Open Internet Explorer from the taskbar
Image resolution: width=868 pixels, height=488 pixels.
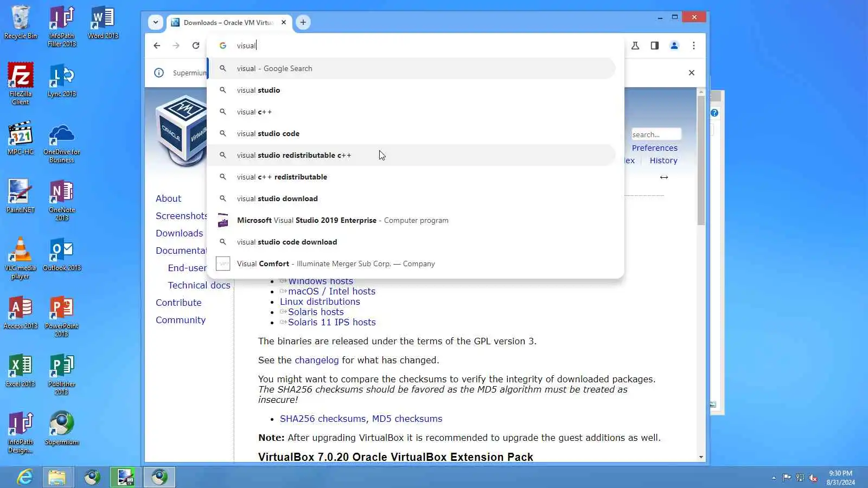(25, 477)
